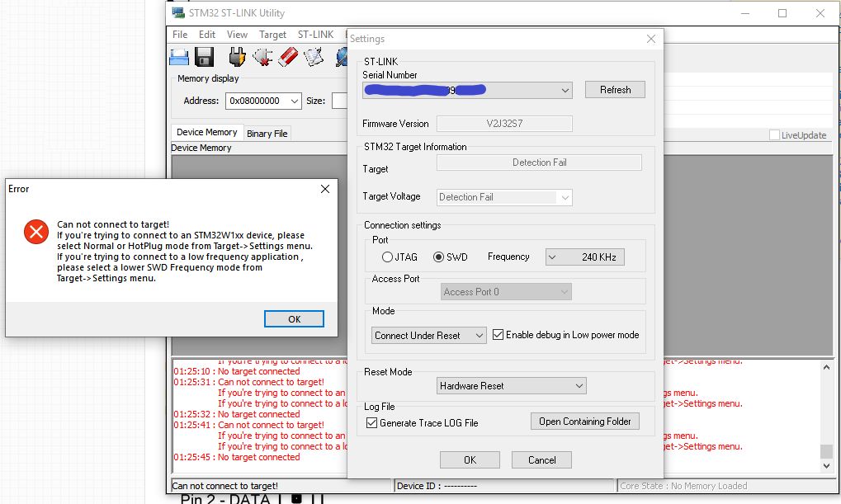Select the SWD port radio button

tap(438, 257)
